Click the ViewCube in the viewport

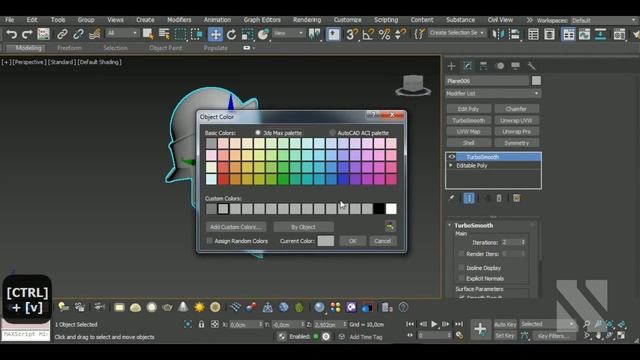coord(413,85)
